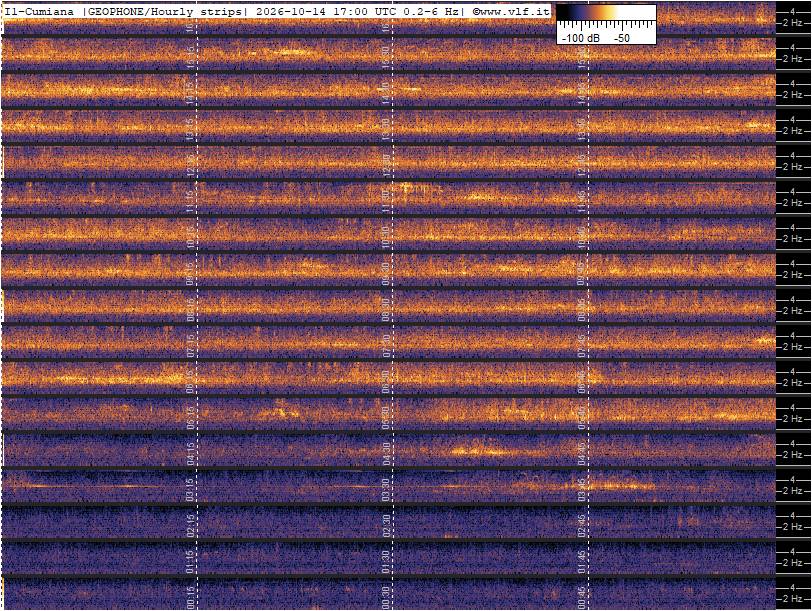
Task: Click the "11:30" time label
Action: (x=386, y=202)
